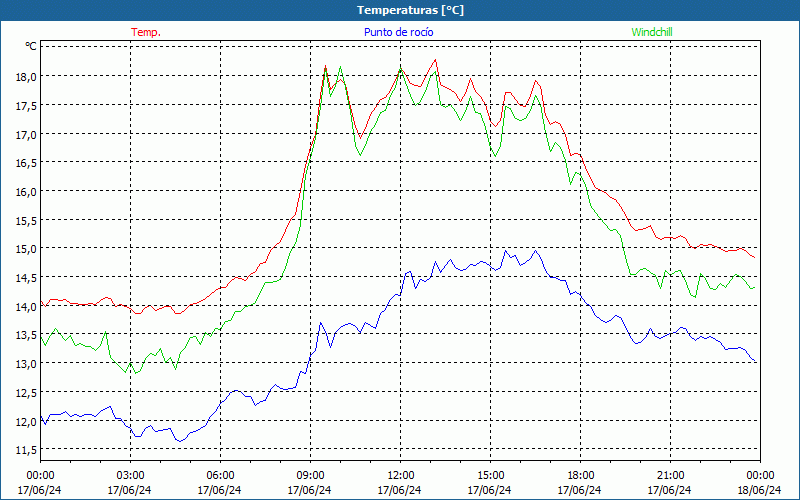Click the red Temp. legend label
The height and width of the screenshot is (500, 800).
[x=146, y=32]
